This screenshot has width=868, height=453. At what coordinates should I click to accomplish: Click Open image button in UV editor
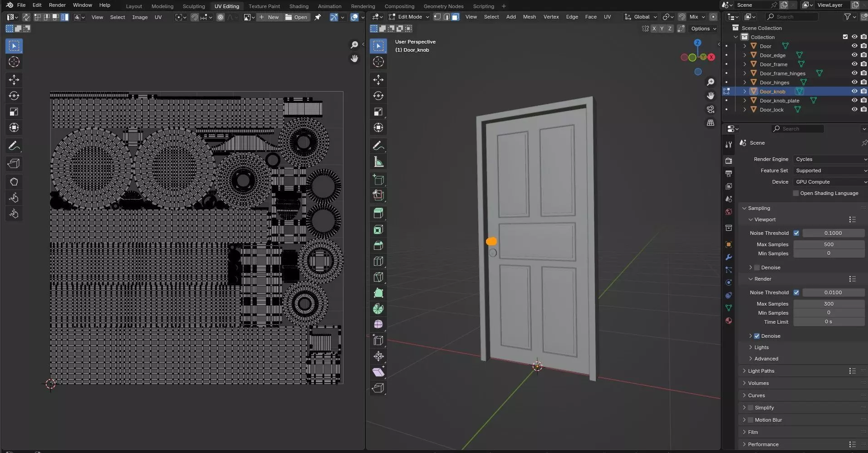pyautogui.click(x=296, y=17)
